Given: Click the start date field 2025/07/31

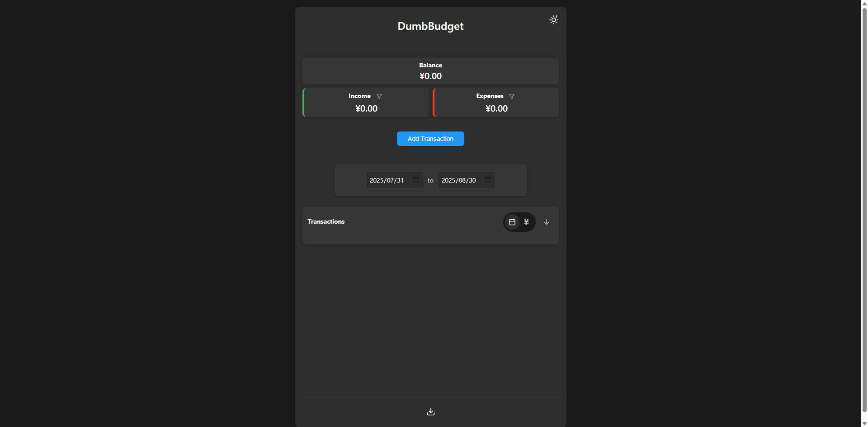Looking at the screenshot, I should point(394,180).
